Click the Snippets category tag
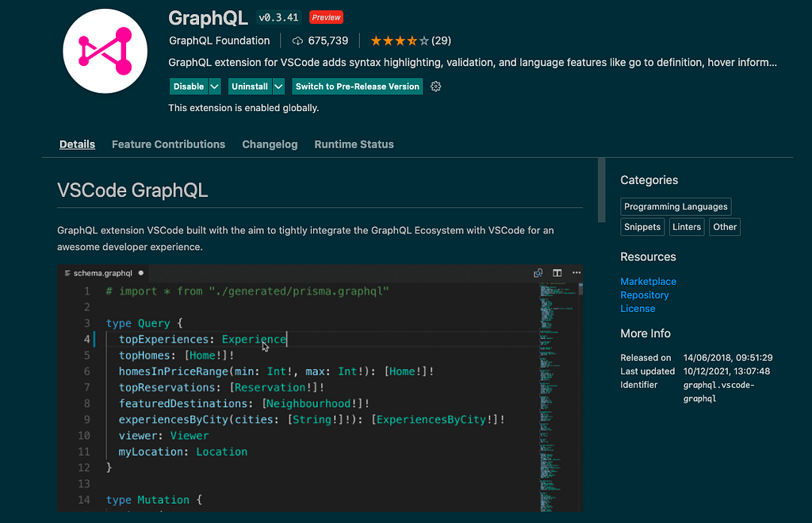Screen dimensions: 812x523 click(x=642, y=226)
